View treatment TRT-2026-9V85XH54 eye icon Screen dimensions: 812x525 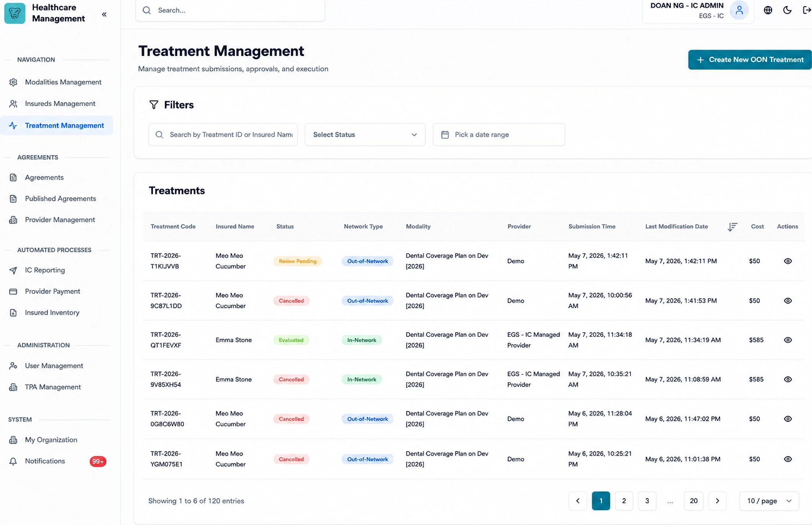pos(787,379)
